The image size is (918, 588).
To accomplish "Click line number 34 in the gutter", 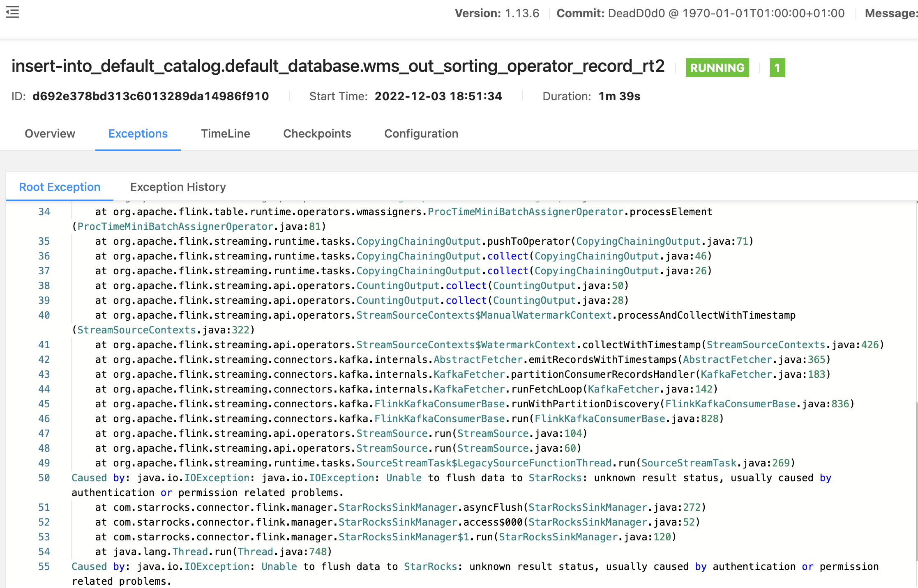I will [x=44, y=212].
